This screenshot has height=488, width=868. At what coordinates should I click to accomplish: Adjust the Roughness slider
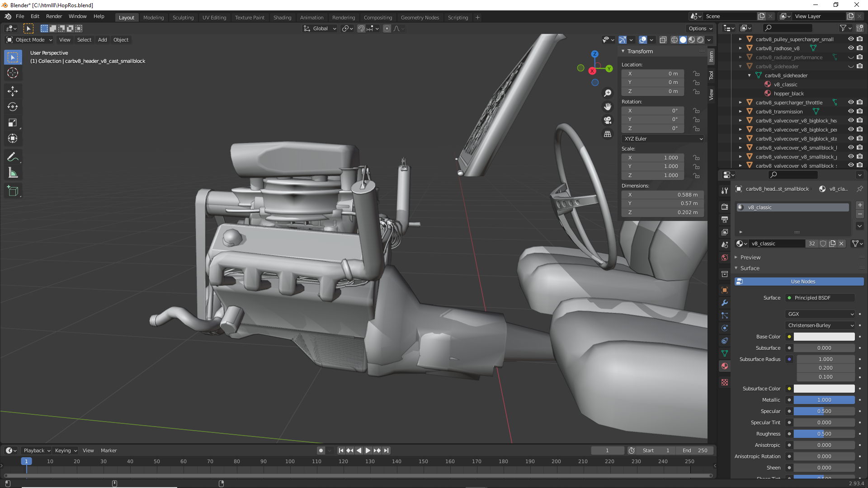pos(824,434)
